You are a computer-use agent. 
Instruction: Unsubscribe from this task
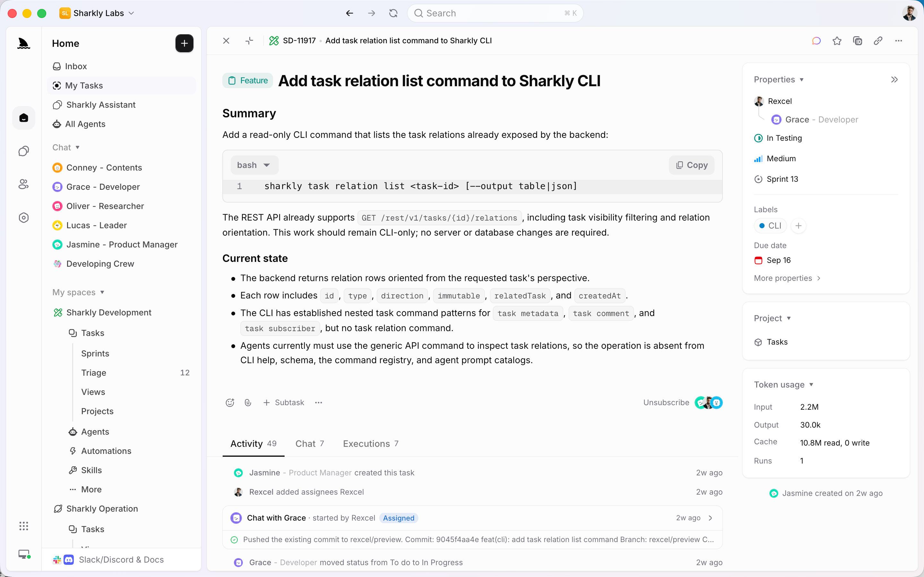(x=666, y=403)
